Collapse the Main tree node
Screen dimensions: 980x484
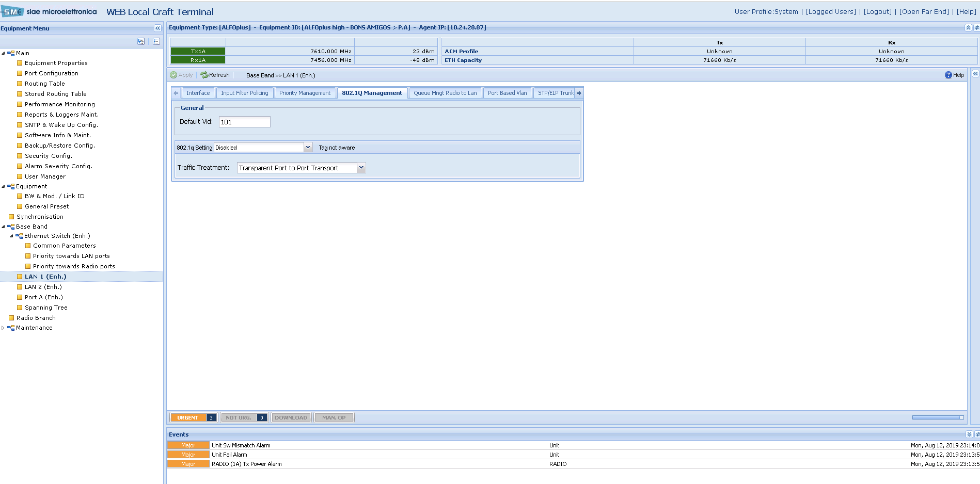(x=3, y=53)
